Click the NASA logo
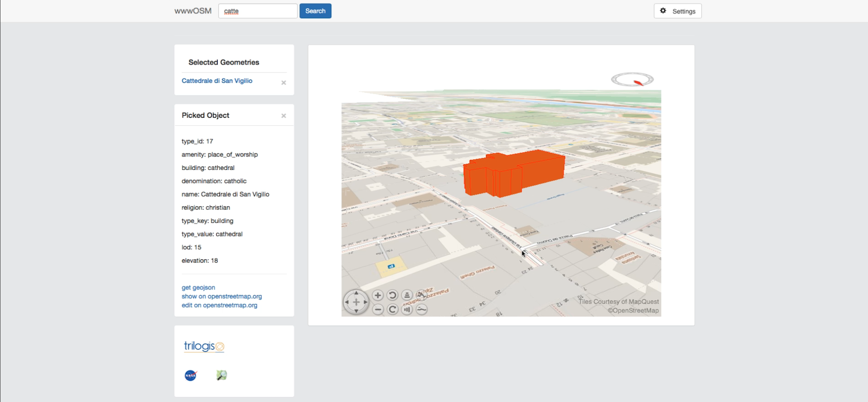This screenshot has width=868, height=402. coord(191,375)
